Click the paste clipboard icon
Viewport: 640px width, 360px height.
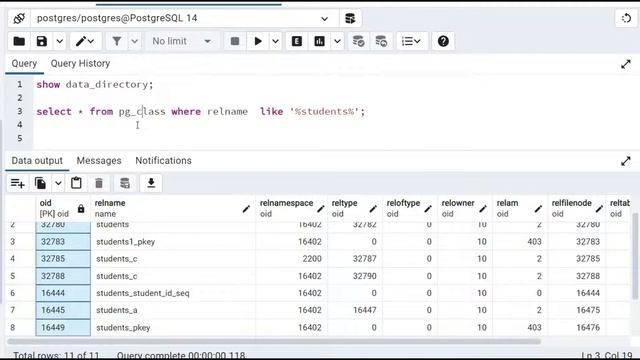[76, 183]
